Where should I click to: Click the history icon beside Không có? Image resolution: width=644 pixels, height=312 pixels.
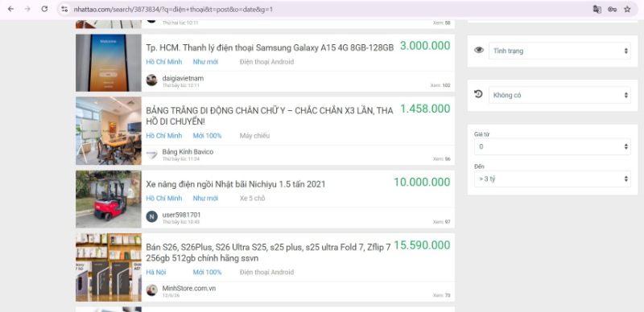(479, 94)
